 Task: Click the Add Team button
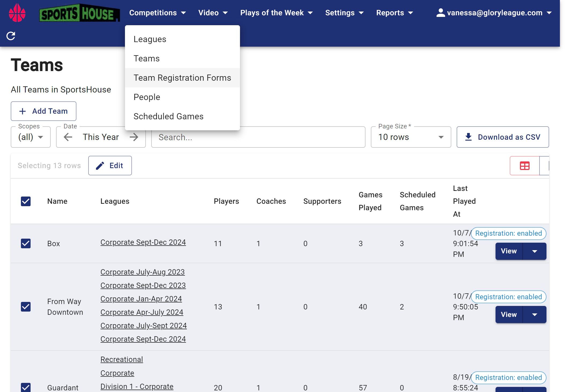(43, 111)
